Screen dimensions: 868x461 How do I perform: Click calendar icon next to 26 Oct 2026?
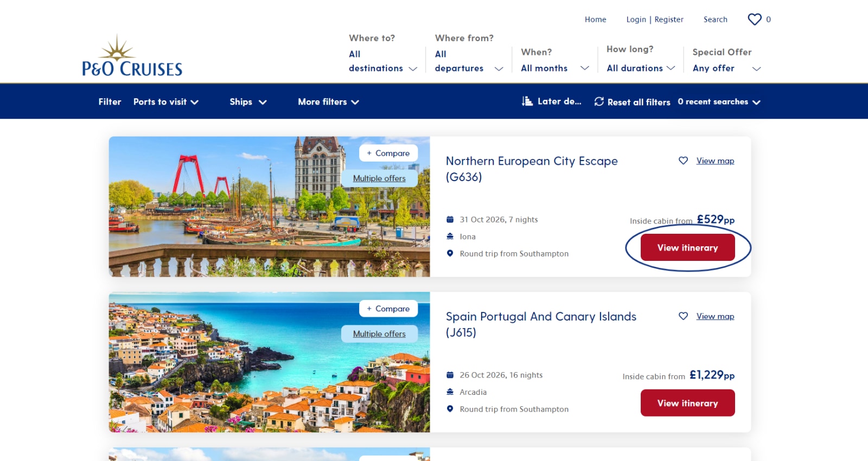[450, 375]
